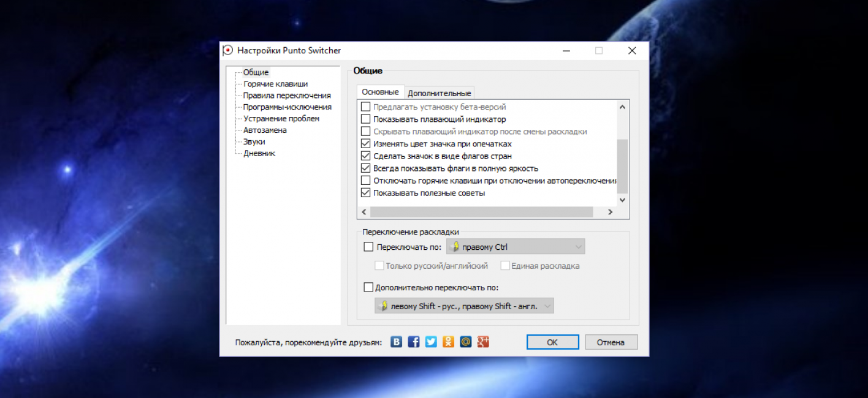The image size is (868, 398).
Task: Open 'Программы-исключения' settings section
Action: [287, 107]
